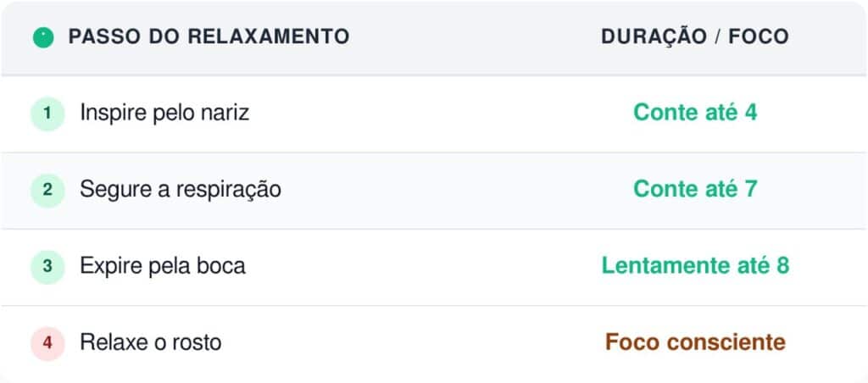Image resolution: width=868 pixels, height=383 pixels.
Task: Click the blank area of the second step row
Action: click(441, 190)
